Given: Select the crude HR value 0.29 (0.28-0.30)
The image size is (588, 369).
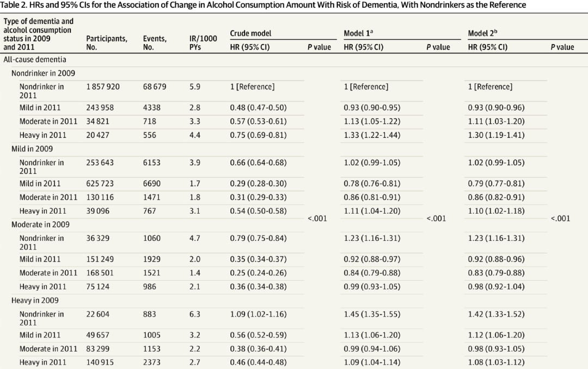Looking at the screenshot, I should (x=258, y=184).
